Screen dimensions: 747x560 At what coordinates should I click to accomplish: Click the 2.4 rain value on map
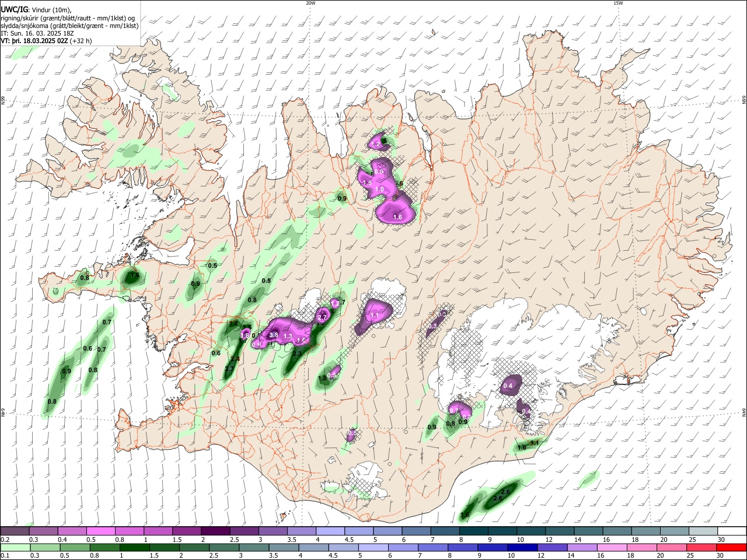point(235,359)
